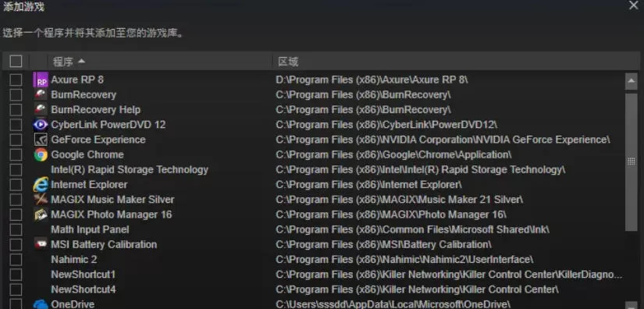This screenshot has height=309, width=644.
Task: Select the MAGIX Music Maker Silver name
Action: click(x=112, y=200)
